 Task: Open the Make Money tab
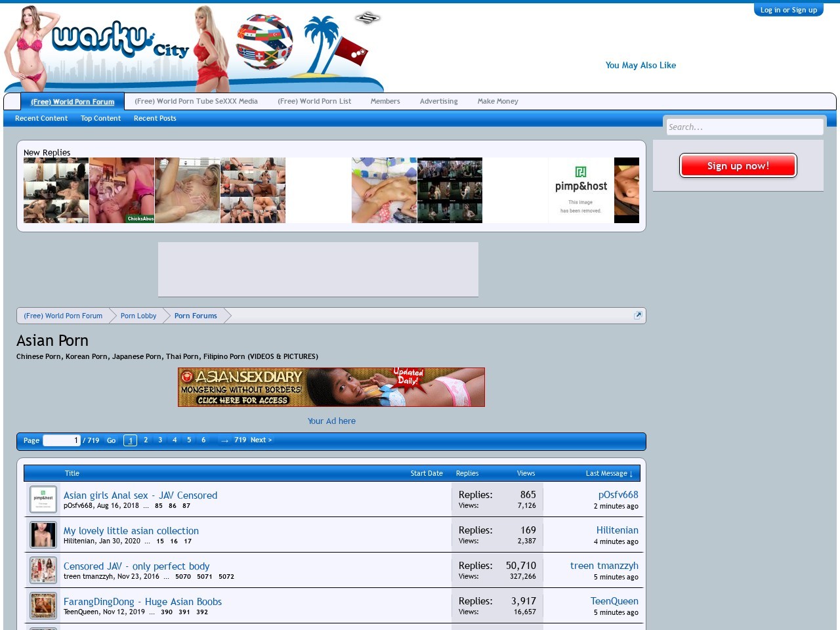tap(497, 102)
